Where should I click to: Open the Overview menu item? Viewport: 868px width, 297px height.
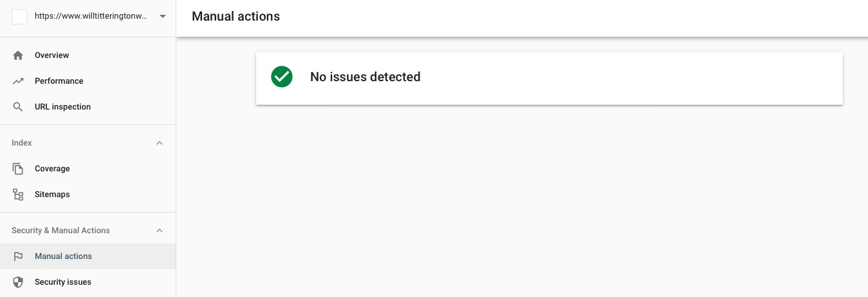(52, 55)
